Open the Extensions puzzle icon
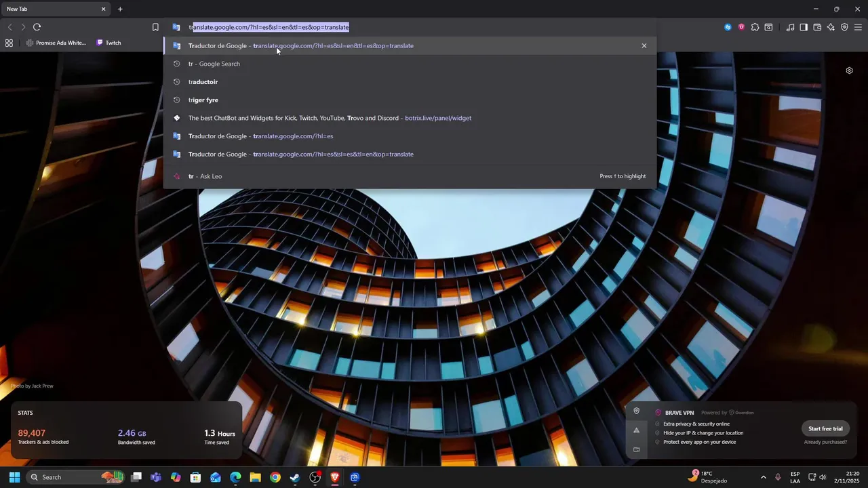Screen dimensions: 868x488 click(x=755, y=27)
